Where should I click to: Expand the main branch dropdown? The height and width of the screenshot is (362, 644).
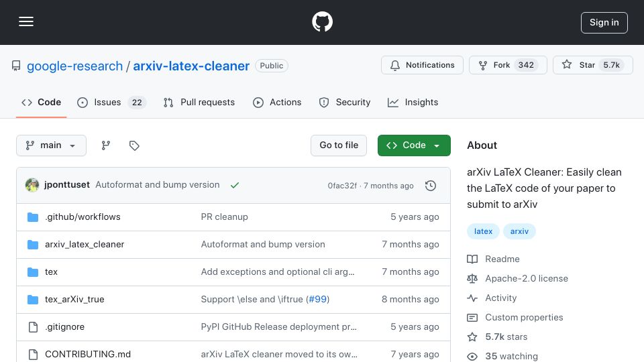click(52, 145)
